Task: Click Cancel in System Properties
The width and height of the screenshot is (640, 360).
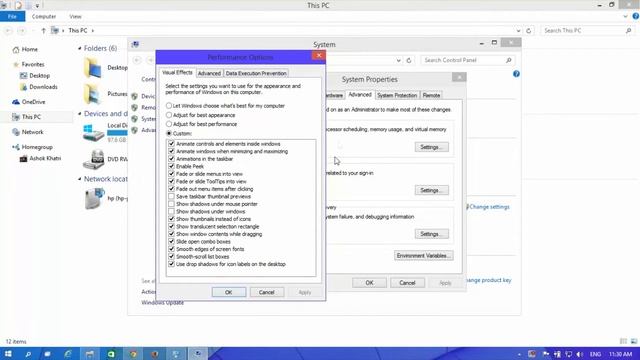Action: (x=407, y=283)
